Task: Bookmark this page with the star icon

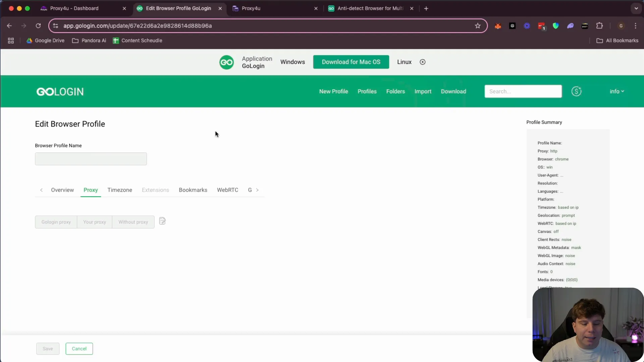Action: pos(478,26)
